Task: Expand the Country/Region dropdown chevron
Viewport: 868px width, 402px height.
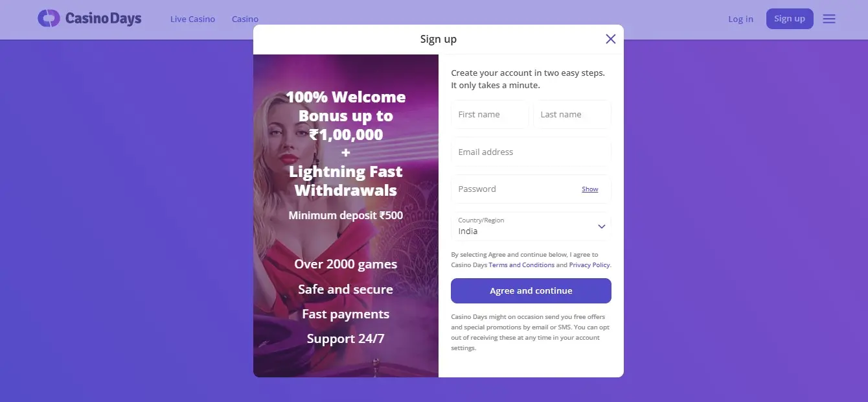Action: point(601,226)
